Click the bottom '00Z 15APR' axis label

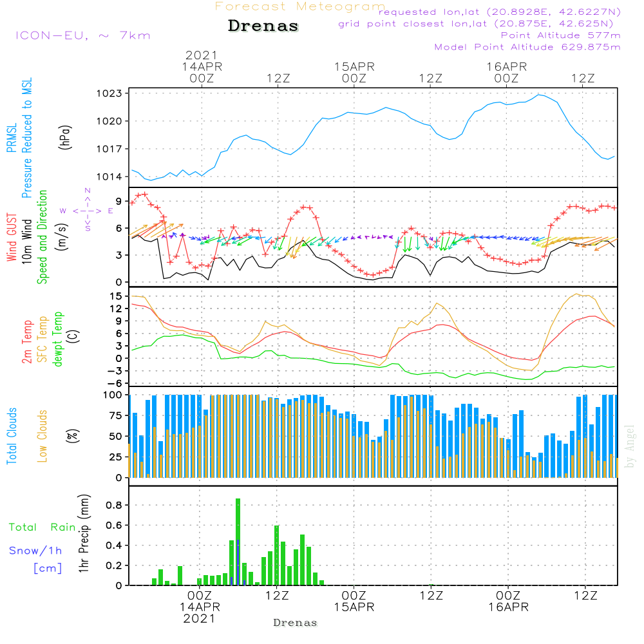click(354, 601)
